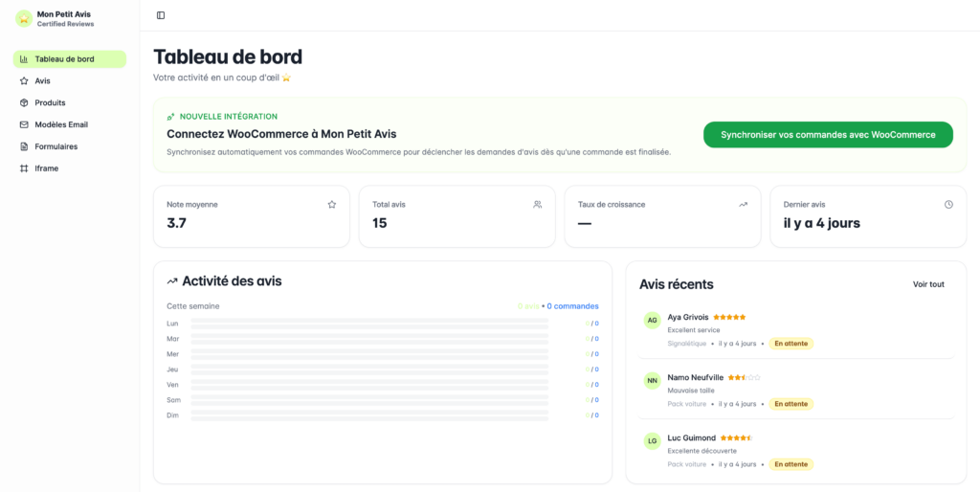Click the Iframe frame icon
Image resolution: width=980 pixels, height=492 pixels.
point(25,168)
